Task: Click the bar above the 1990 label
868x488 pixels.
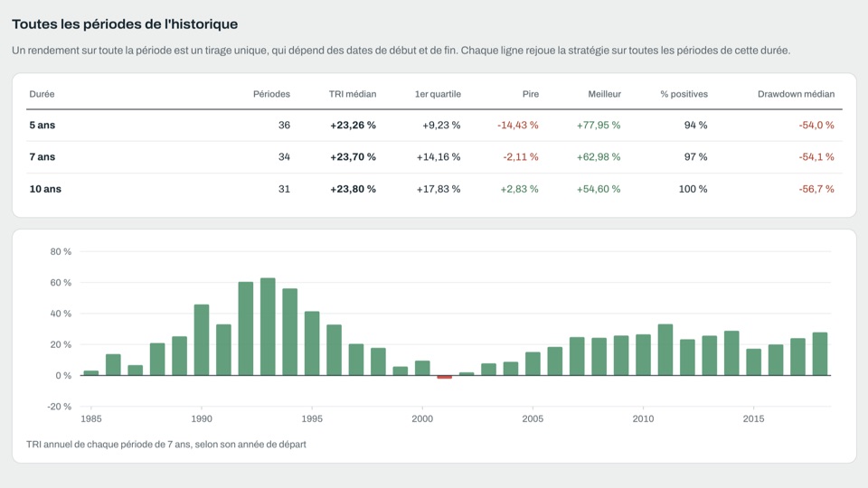Action: coord(202,340)
